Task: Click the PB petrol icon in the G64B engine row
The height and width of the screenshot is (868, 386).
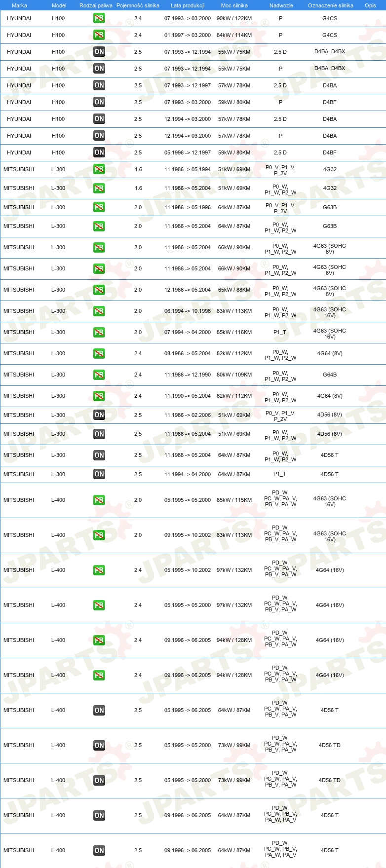Action: point(99,375)
